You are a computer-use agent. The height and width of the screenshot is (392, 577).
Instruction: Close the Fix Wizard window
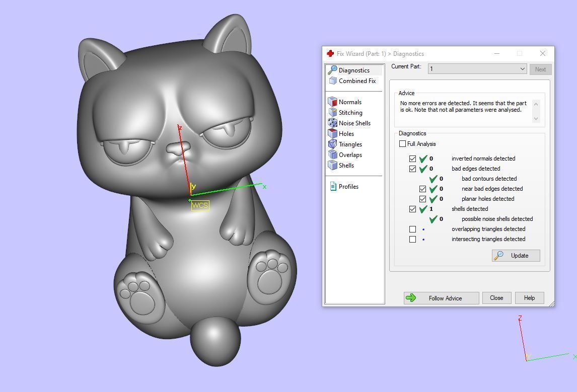pyautogui.click(x=542, y=53)
